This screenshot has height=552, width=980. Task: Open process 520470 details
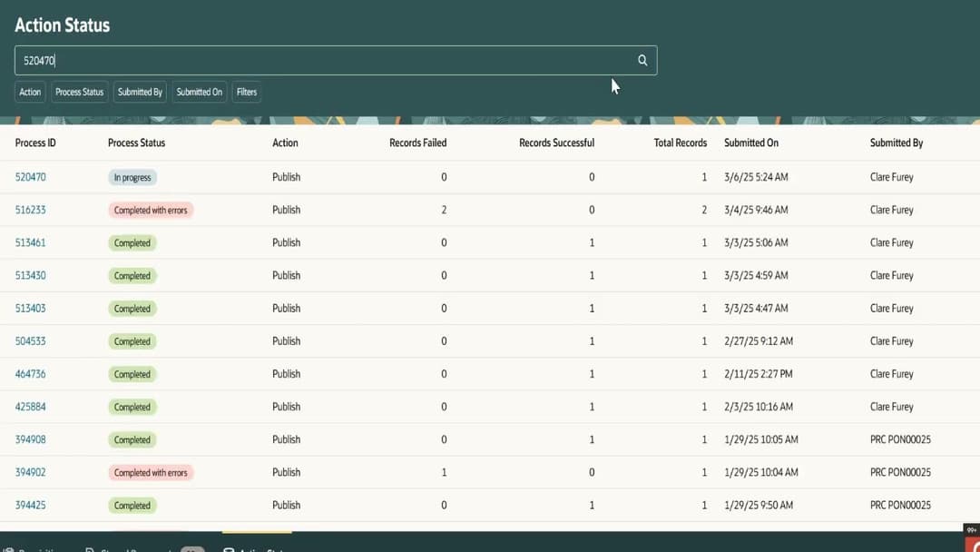point(31,177)
